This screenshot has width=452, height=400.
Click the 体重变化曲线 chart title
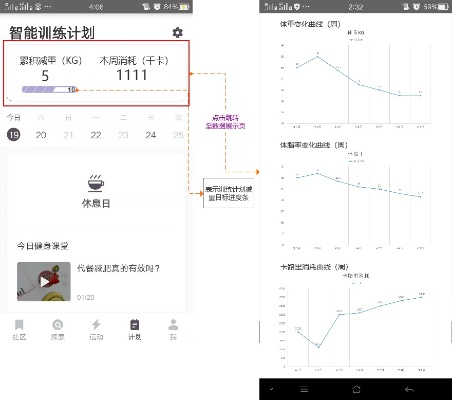point(310,24)
